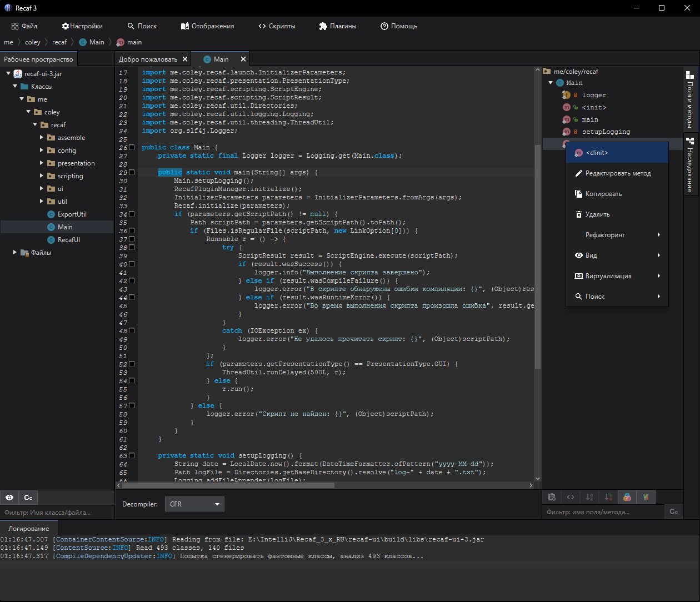Close the Main editor tab
The height and width of the screenshot is (602, 700).
point(243,59)
